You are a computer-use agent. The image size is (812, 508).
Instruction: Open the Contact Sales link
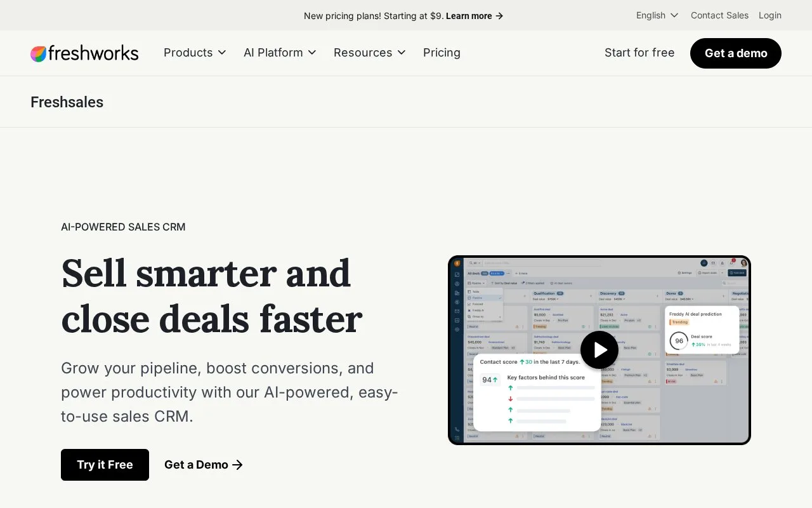pyautogui.click(x=719, y=15)
